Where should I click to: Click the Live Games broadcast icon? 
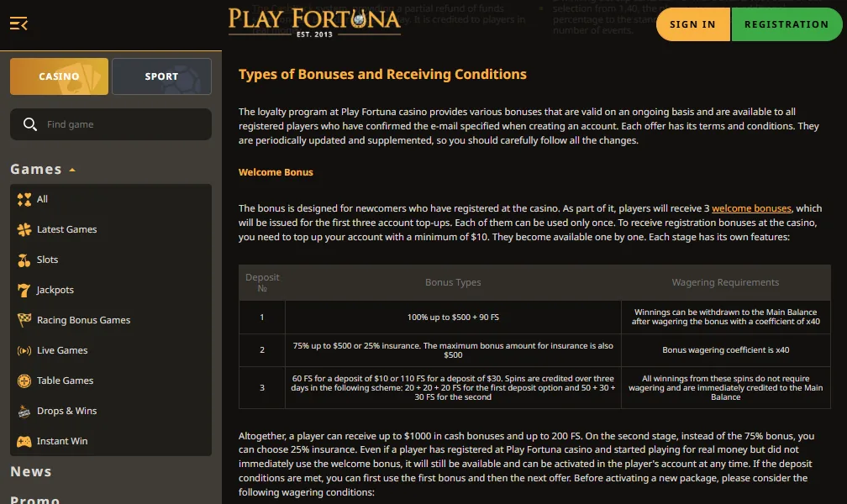click(x=24, y=350)
